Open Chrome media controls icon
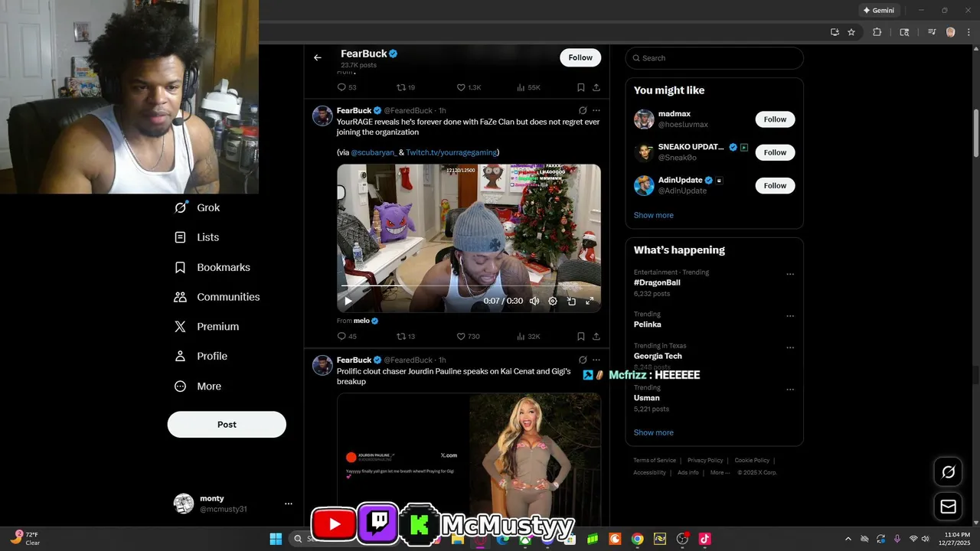980x551 pixels. (932, 32)
